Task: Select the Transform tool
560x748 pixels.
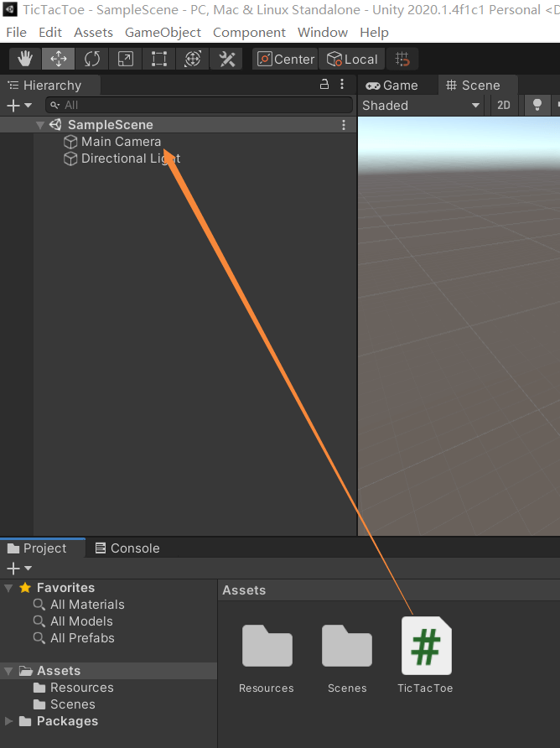Action: point(192,60)
